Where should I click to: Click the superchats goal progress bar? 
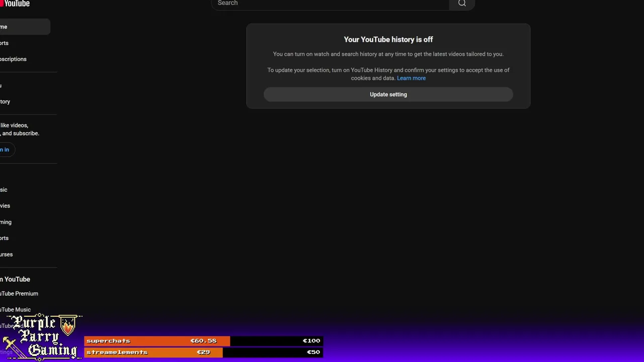pyautogui.click(x=203, y=341)
